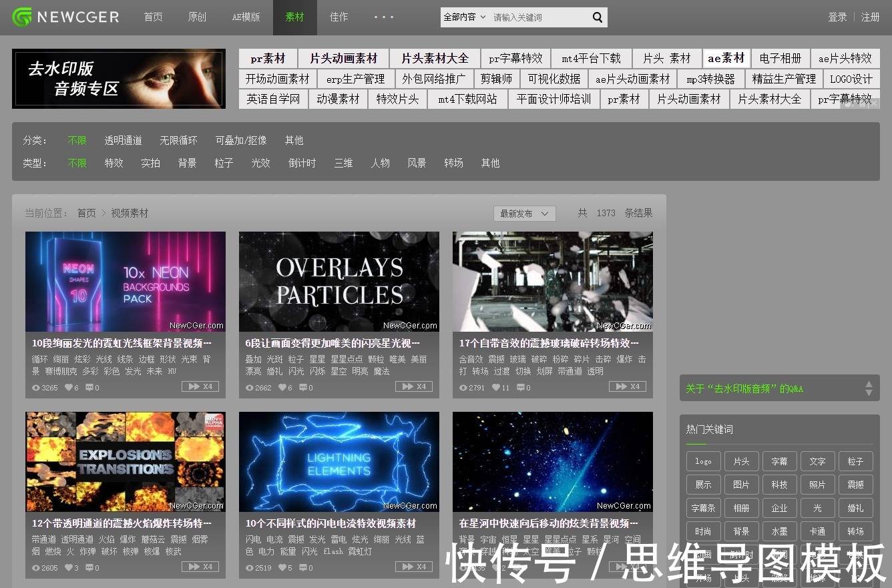
Task: Click the X4 badge on Lightning Elements card
Action: pos(414,567)
